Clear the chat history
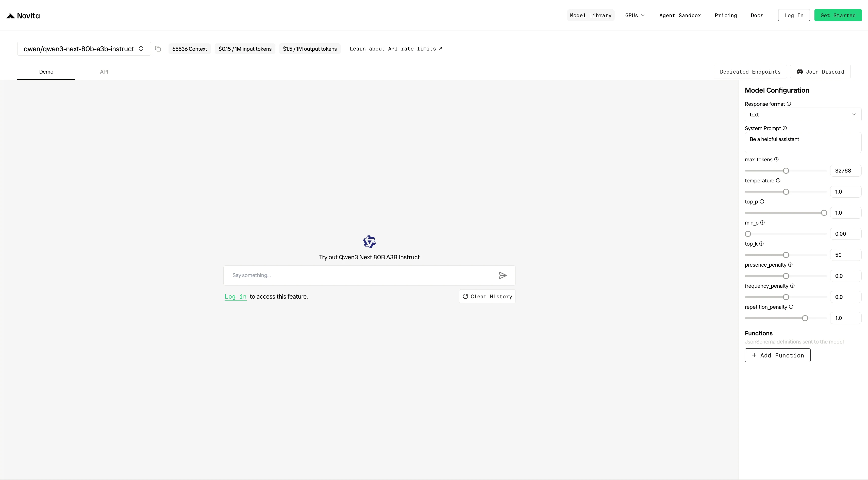This screenshot has width=868, height=480. pyautogui.click(x=487, y=296)
